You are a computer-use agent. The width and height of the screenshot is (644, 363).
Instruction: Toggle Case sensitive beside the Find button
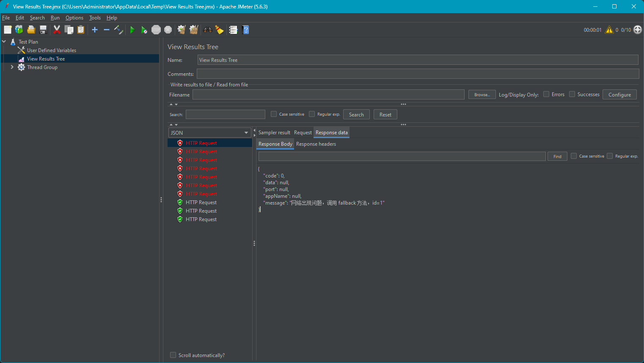click(x=574, y=156)
